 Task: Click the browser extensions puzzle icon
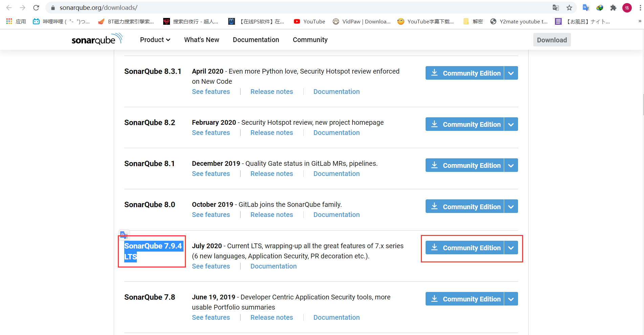pyautogui.click(x=613, y=7)
